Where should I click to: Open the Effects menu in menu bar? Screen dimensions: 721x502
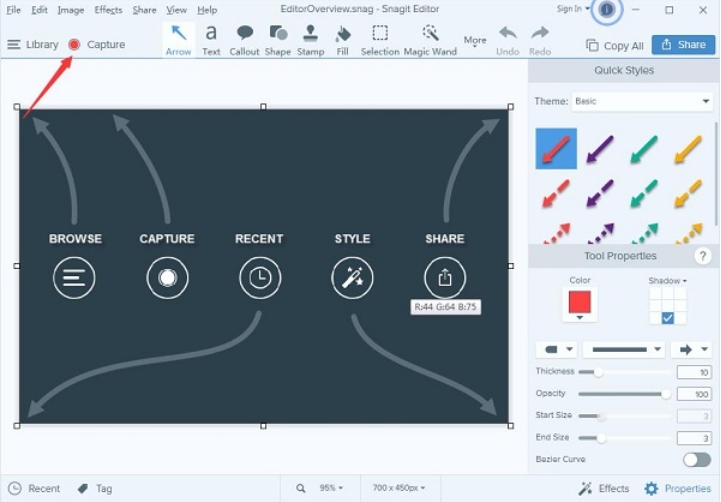pos(108,10)
